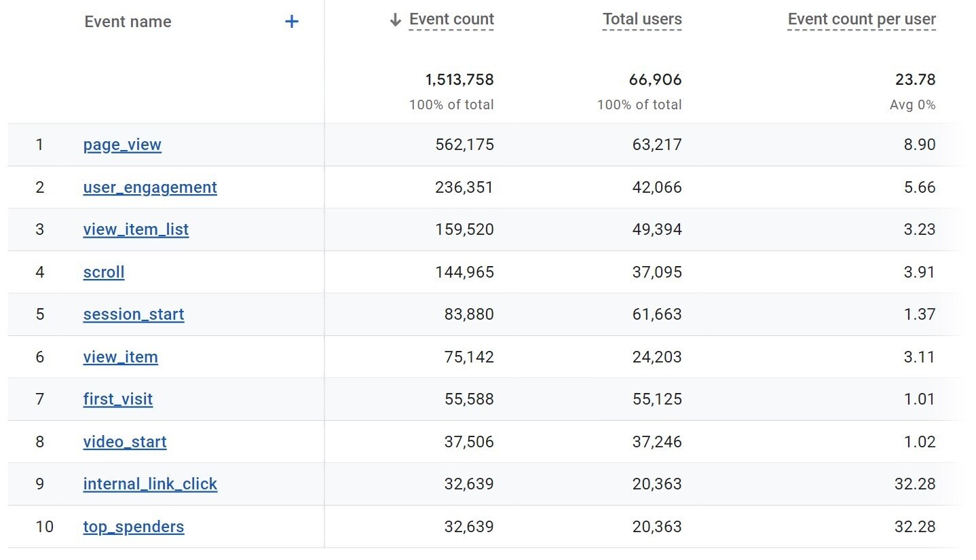Sort the table by Total users
Screen dimensions: 976x560
pos(641,19)
